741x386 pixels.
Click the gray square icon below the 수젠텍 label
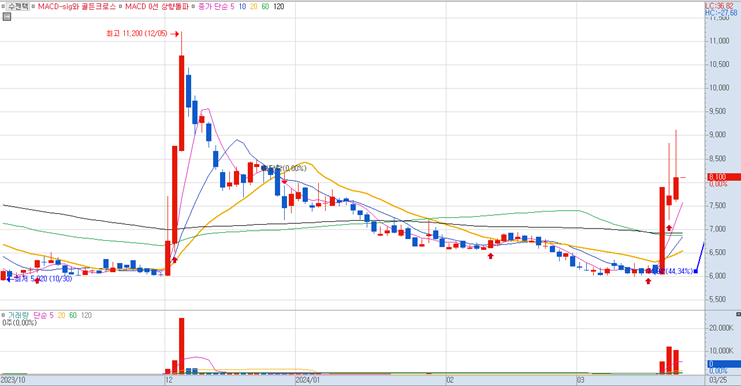click(7, 17)
